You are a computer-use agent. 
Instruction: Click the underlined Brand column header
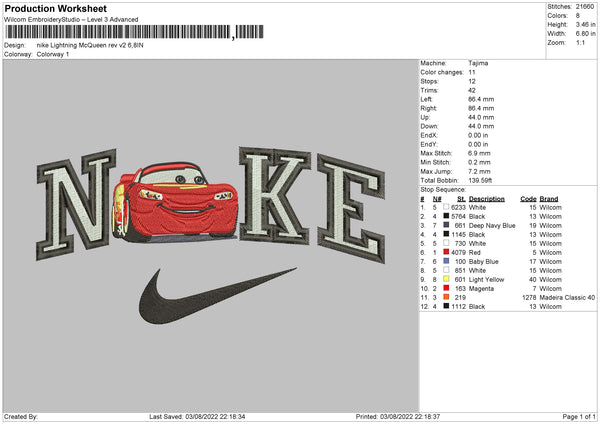(x=548, y=198)
